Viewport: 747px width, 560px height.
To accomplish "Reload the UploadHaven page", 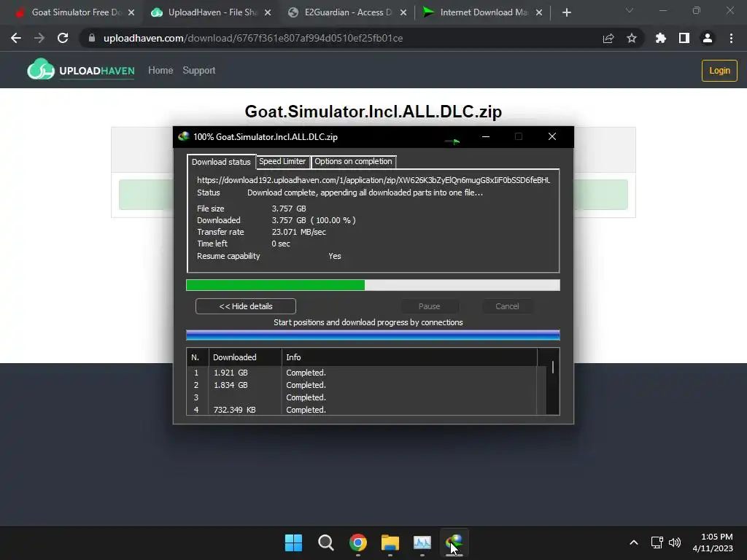I will 63,38.
